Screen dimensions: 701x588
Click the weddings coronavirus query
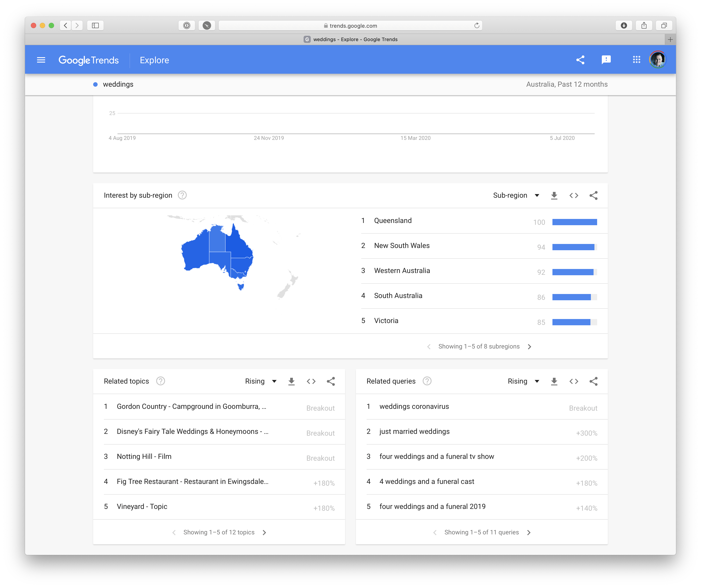pyautogui.click(x=414, y=407)
